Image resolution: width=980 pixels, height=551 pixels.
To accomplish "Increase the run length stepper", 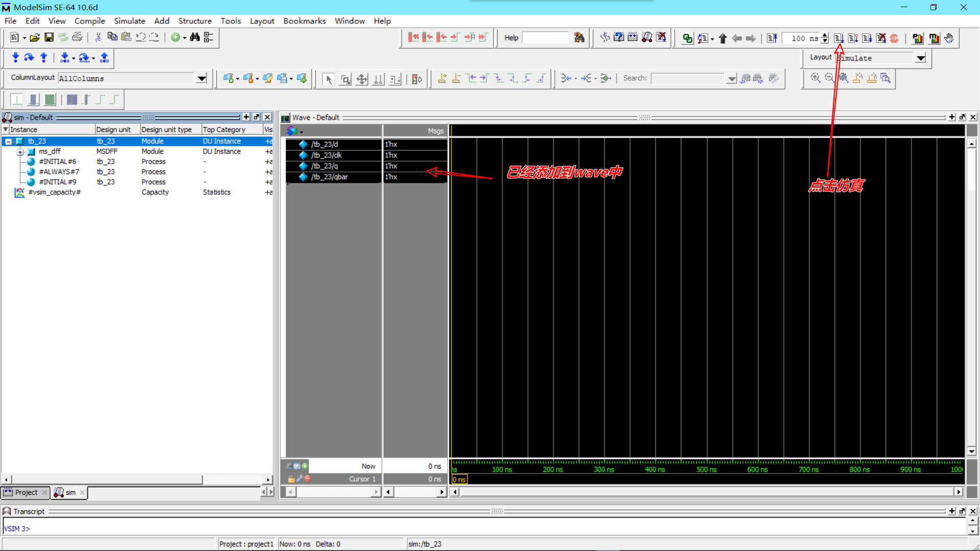I will 825,35.
